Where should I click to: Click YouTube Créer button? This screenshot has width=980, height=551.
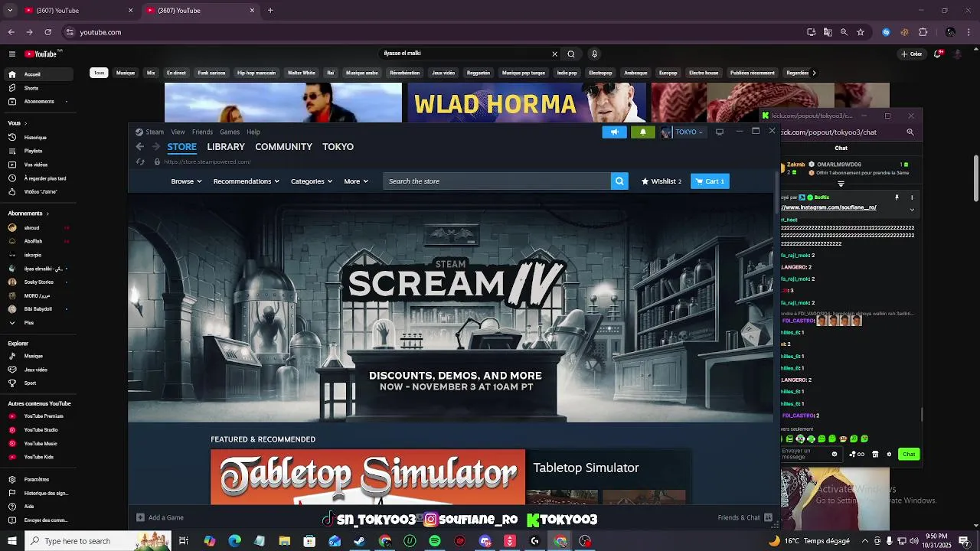912,54
